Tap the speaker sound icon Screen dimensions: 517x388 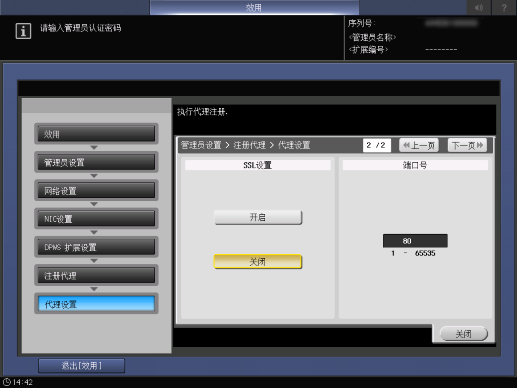click(479, 7)
